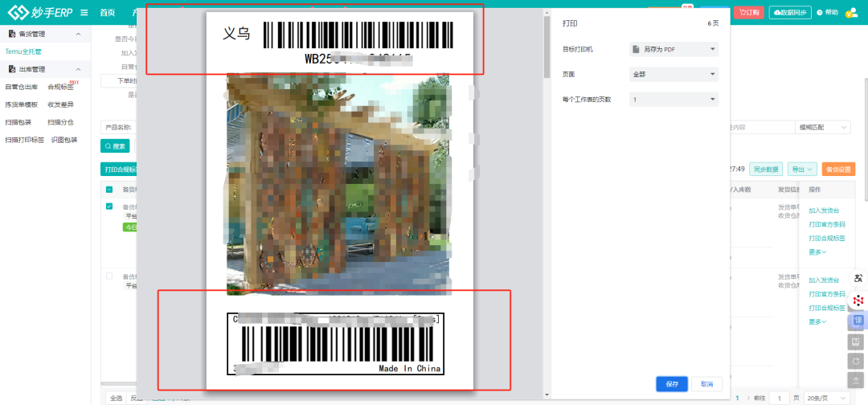Image resolution: width=868 pixels, height=405 pixels.
Task: Click the 妙手ERP logo
Action: [40, 12]
